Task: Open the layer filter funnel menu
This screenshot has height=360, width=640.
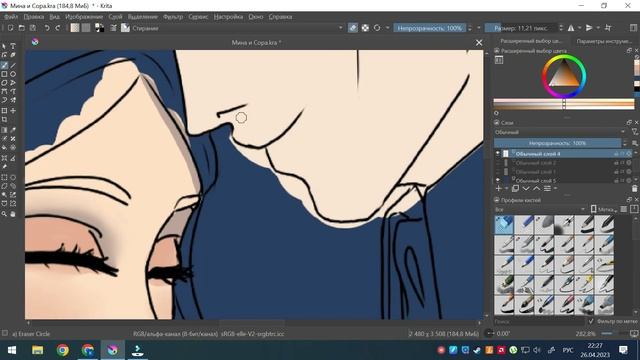Action: 635,132
